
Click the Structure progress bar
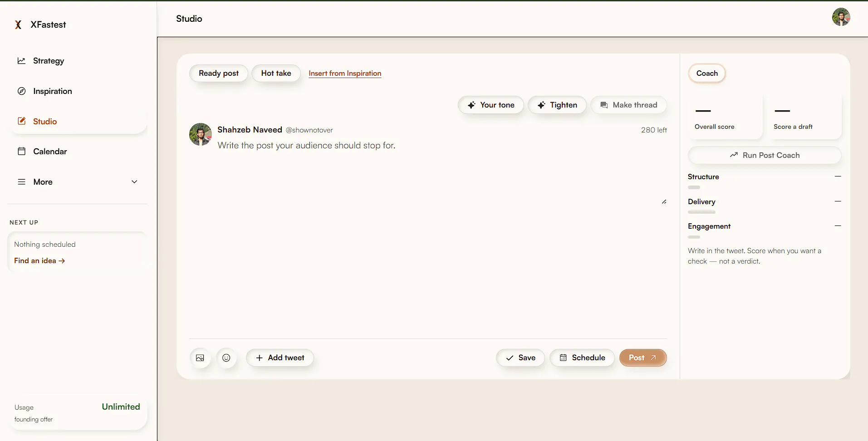[694, 187]
